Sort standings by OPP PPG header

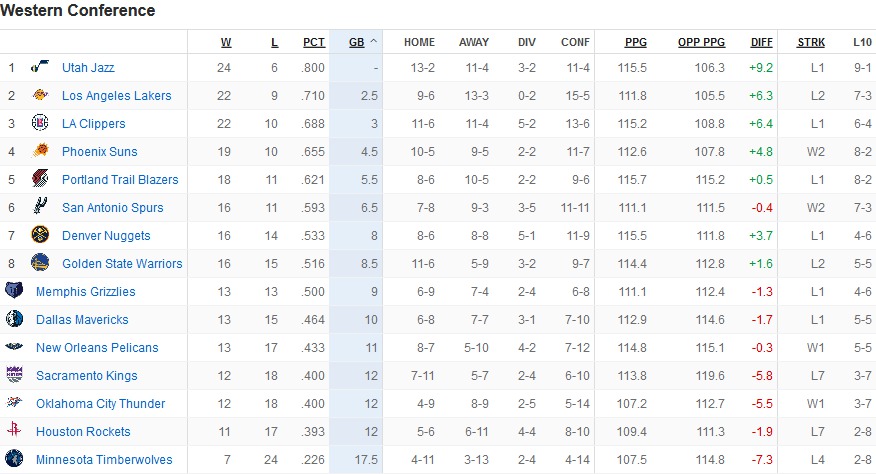pyautogui.click(x=701, y=42)
